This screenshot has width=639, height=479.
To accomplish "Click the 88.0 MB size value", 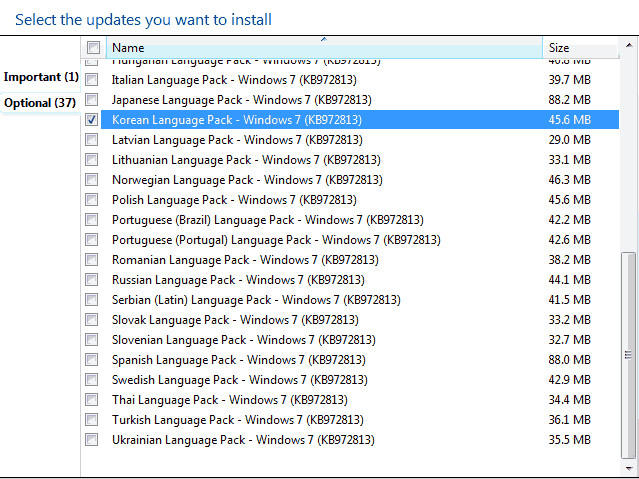I will (569, 360).
